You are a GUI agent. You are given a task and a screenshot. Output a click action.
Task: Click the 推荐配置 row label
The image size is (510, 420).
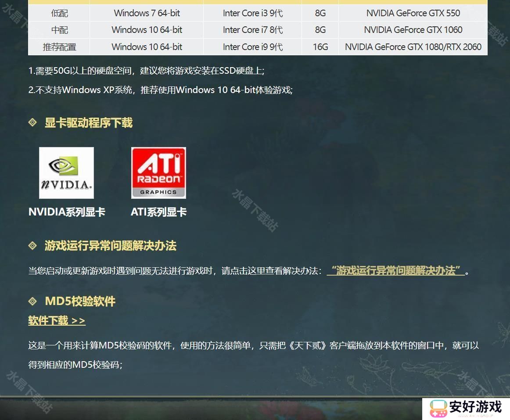pos(59,47)
